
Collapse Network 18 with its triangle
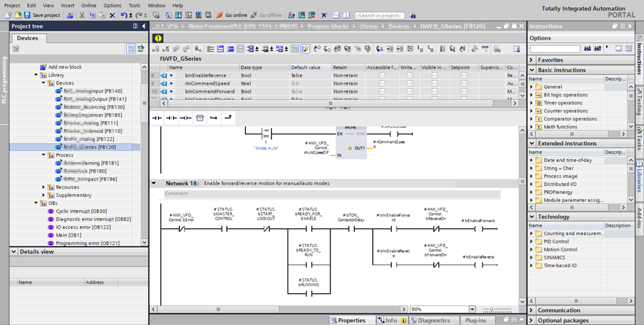(x=155, y=183)
